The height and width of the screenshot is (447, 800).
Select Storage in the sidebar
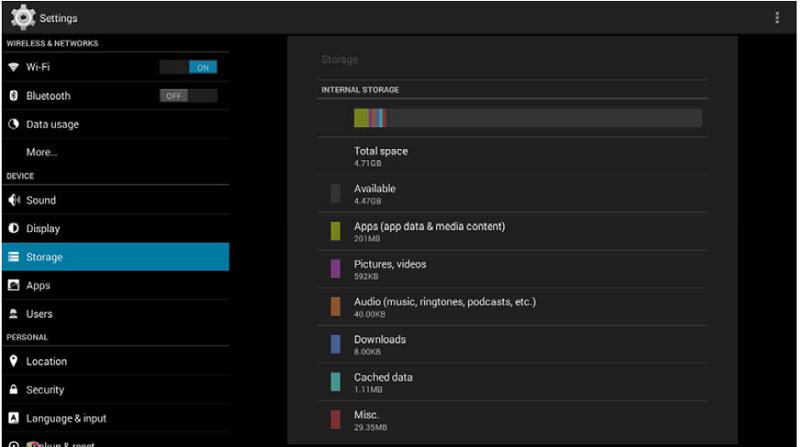point(114,257)
